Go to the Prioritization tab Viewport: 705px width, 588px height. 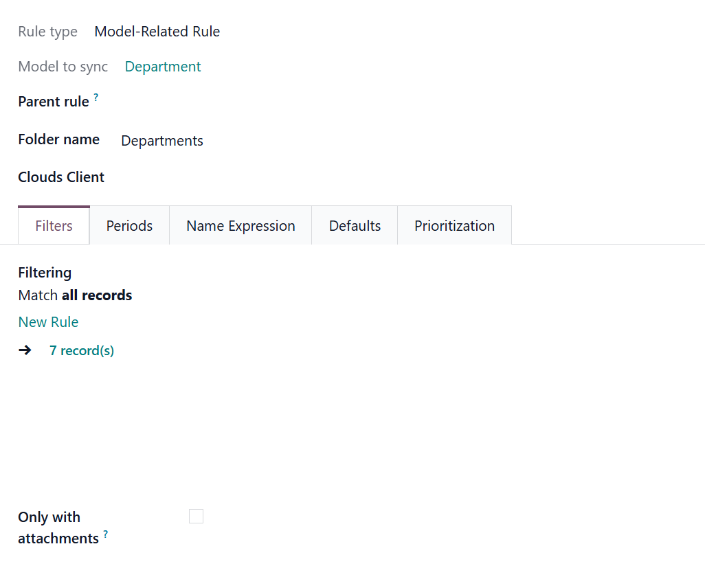[x=454, y=226]
